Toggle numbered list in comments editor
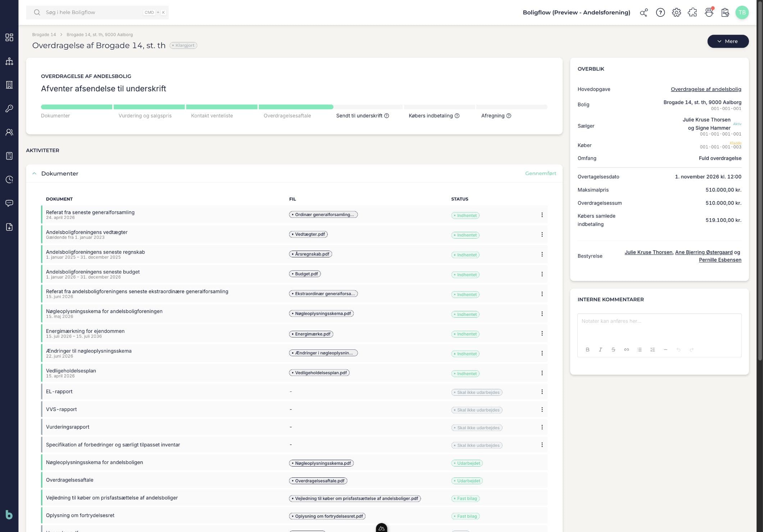 [x=653, y=350]
